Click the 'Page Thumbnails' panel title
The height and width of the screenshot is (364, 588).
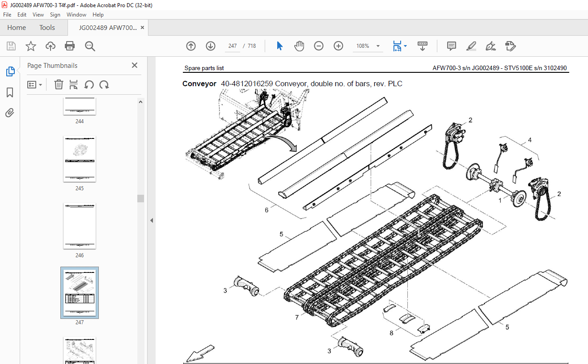pos(52,66)
